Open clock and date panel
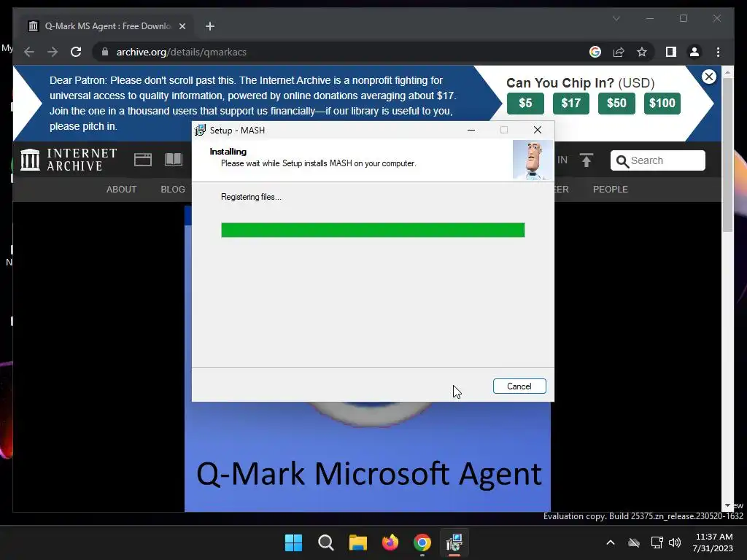 (x=713, y=542)
